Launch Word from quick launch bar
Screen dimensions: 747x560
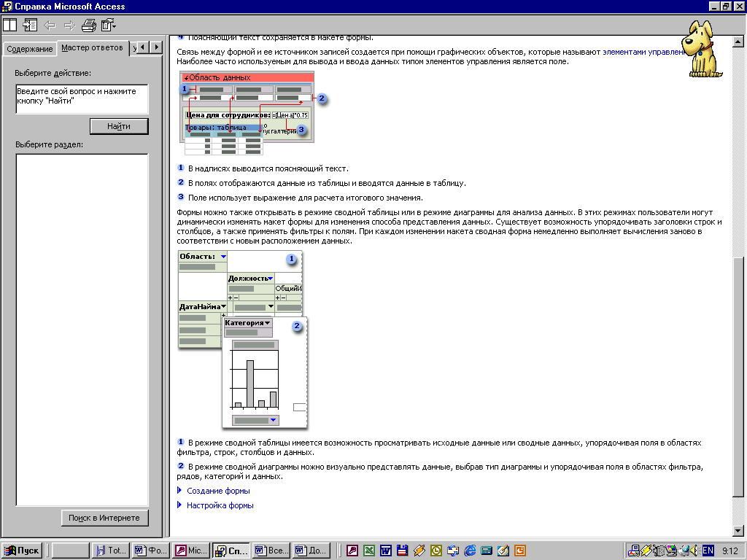pos(385,551)
